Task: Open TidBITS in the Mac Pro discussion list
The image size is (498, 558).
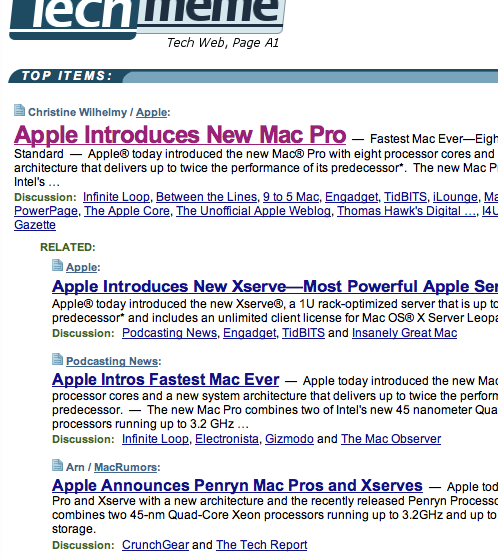Action: coord(405,197)
